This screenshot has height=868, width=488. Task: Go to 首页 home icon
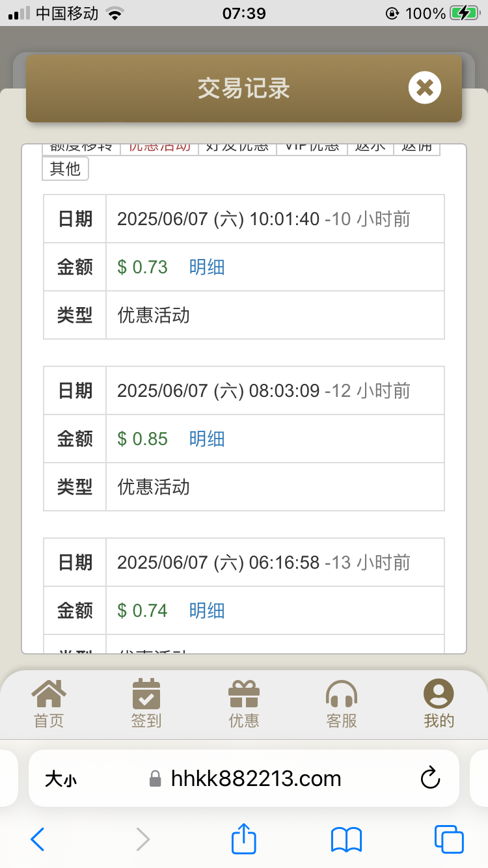pos(49,703)
